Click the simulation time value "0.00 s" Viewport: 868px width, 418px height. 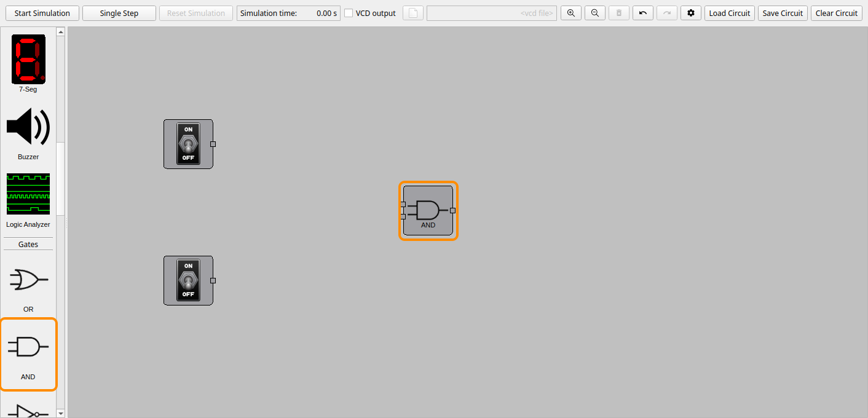tap(326, 13)
